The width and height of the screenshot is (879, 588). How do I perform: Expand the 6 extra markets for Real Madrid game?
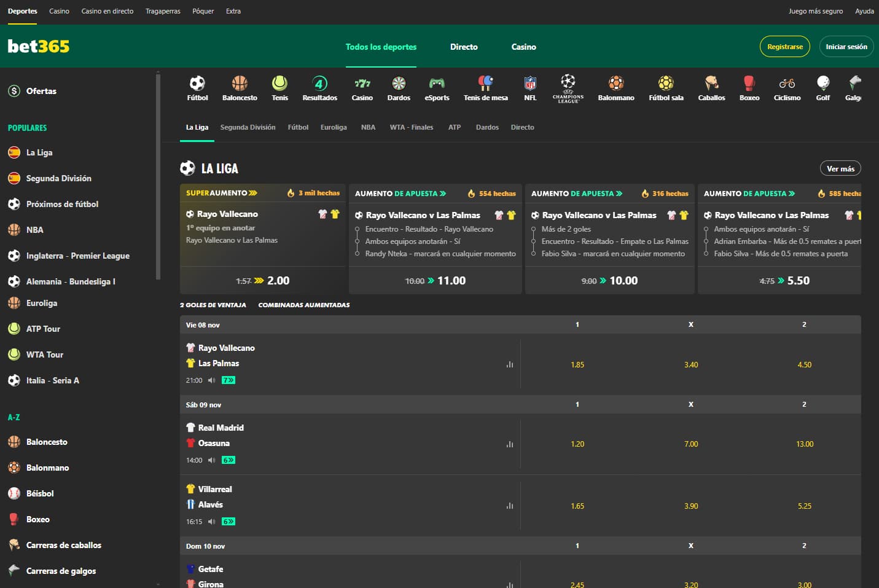[x=227, y=460]
